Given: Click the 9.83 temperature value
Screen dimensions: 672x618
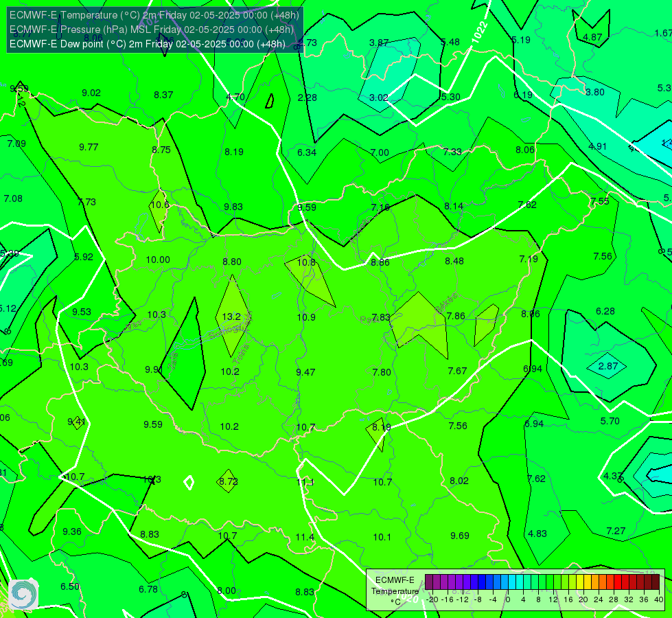Looking at the screenshot, I should pos(233,207).
